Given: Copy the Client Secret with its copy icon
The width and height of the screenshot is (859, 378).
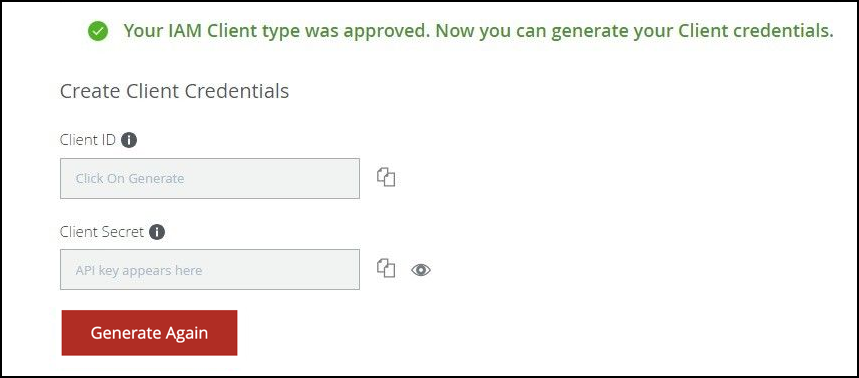Looking at the screenshot, I should coord(386,268).
